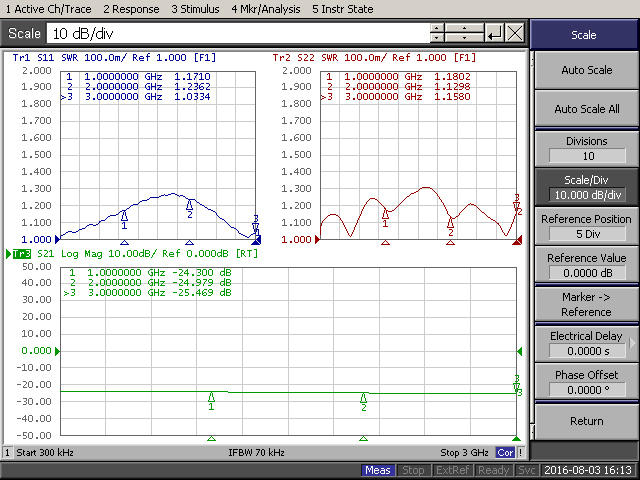Click the Stop status indicator
The width and height of the screenshot is (640, 480).
(413, 470)
